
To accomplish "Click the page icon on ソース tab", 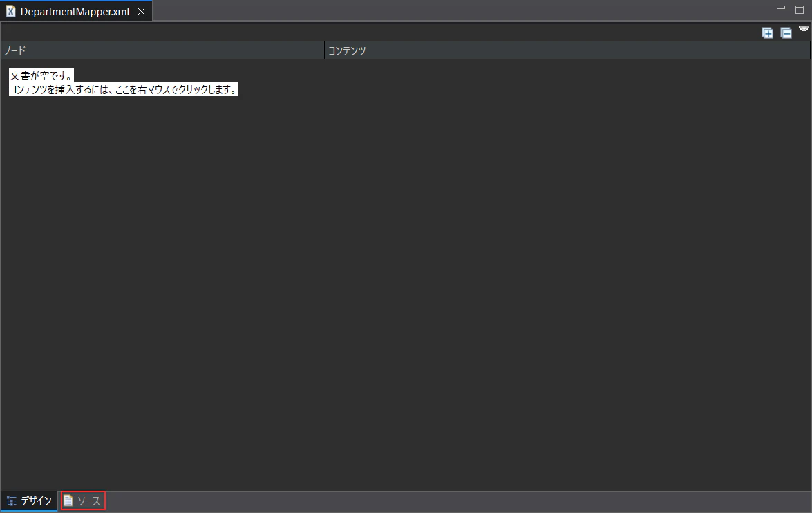I will (68, 501).
